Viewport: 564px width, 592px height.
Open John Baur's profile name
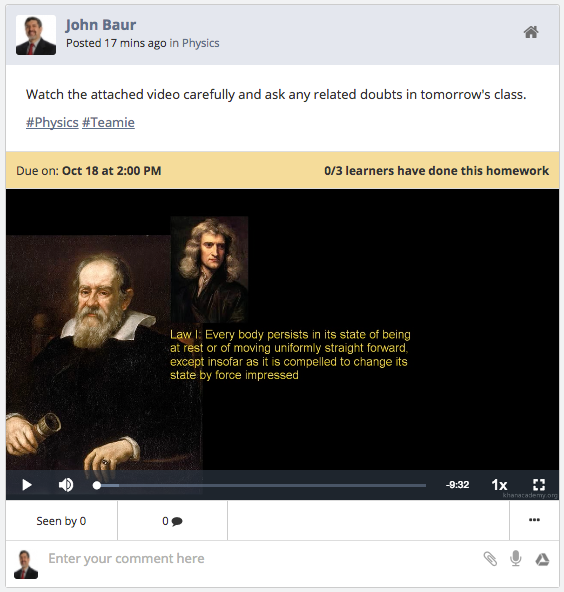(101, 25)
